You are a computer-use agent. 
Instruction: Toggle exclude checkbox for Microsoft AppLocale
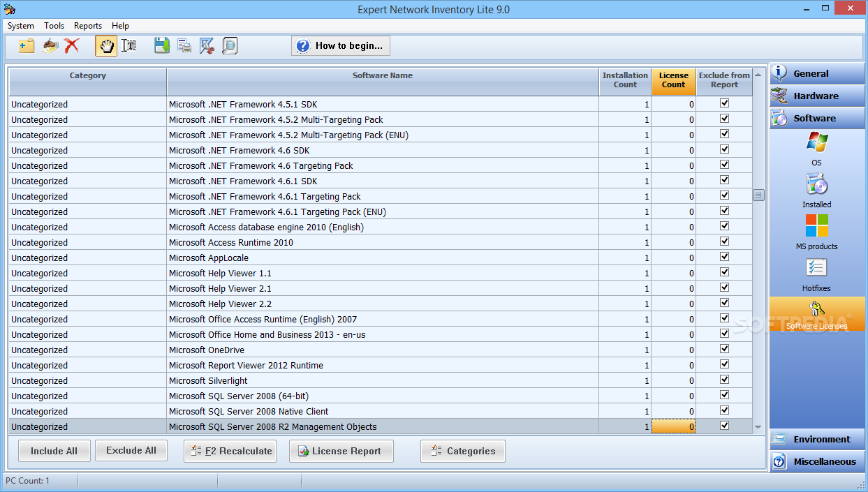724,257
